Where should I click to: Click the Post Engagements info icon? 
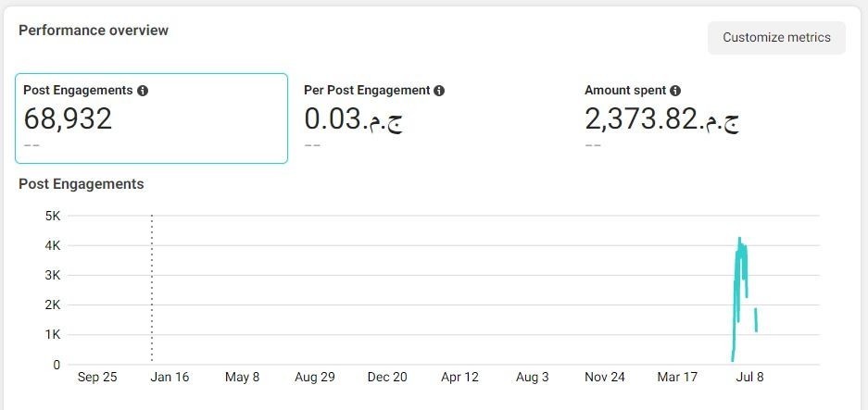tap(143, 91)
